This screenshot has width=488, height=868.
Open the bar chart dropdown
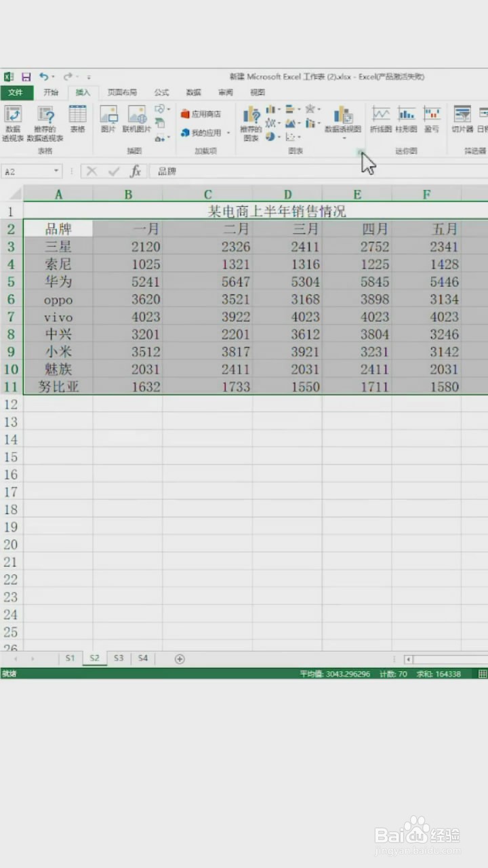pos(293,108)
